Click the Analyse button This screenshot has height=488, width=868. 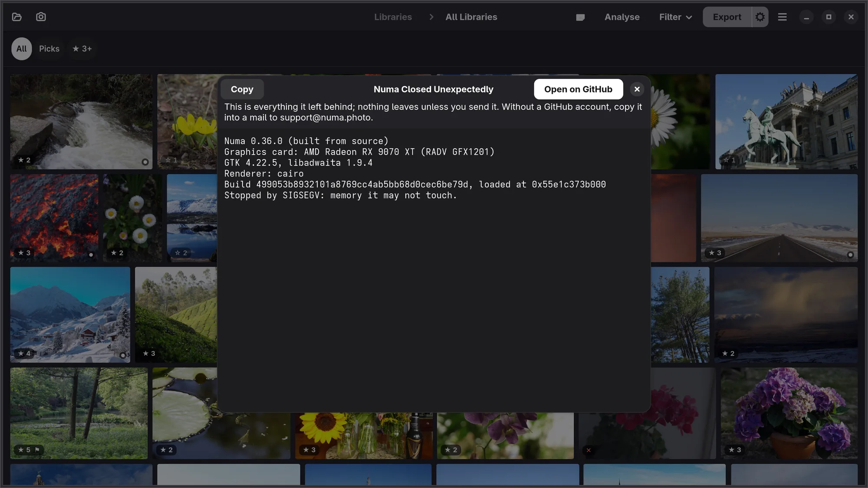622,17
